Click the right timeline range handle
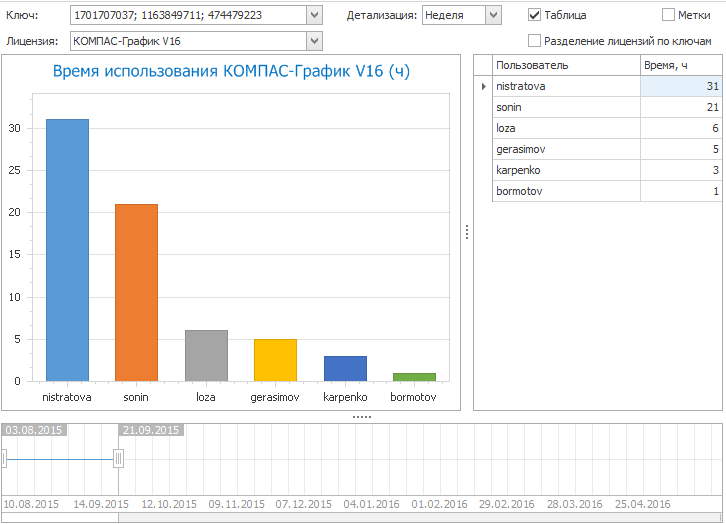 (x=119, y=458)
